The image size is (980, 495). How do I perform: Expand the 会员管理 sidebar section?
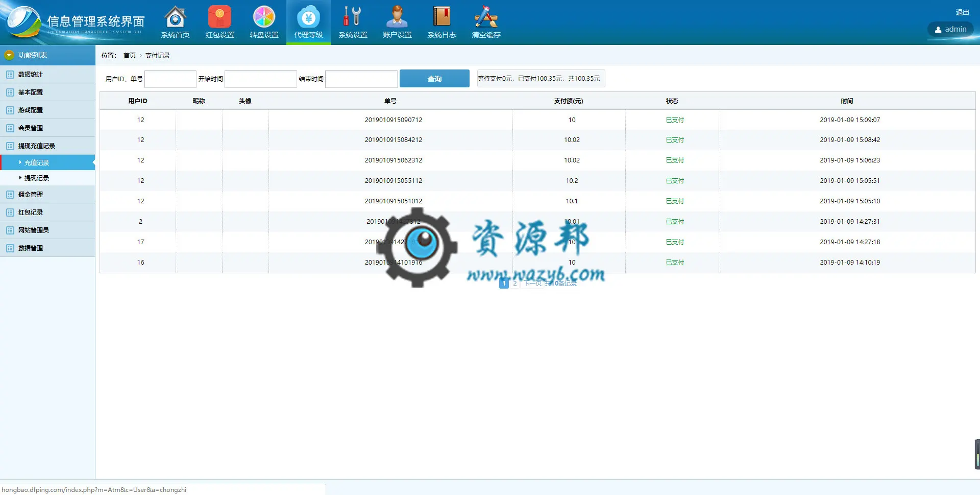(47, 128)
